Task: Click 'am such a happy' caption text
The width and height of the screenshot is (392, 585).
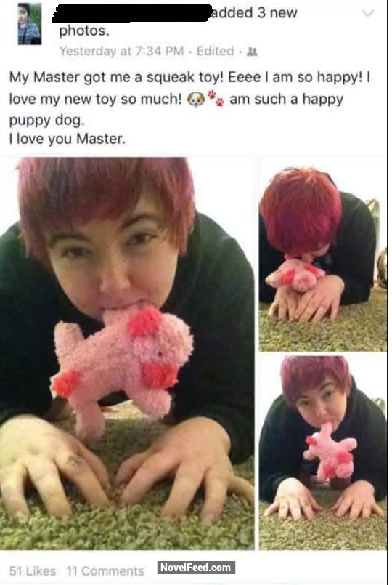Action: [x=286, y=100]
